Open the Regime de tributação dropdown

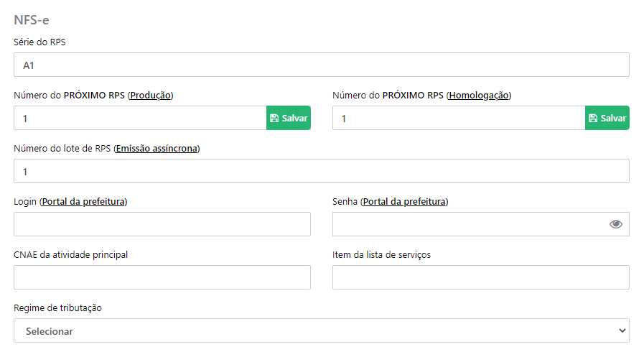[x=321, y=330]
